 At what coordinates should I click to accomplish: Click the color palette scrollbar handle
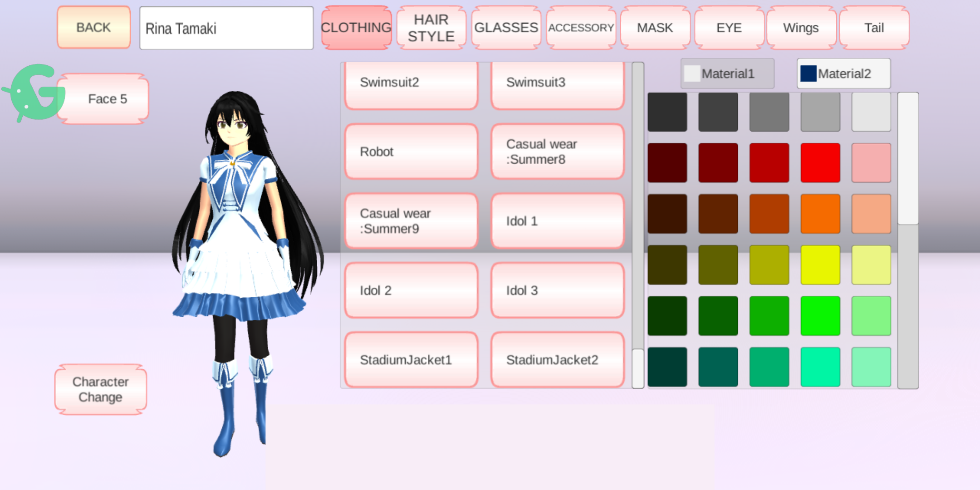click(908, 159)
